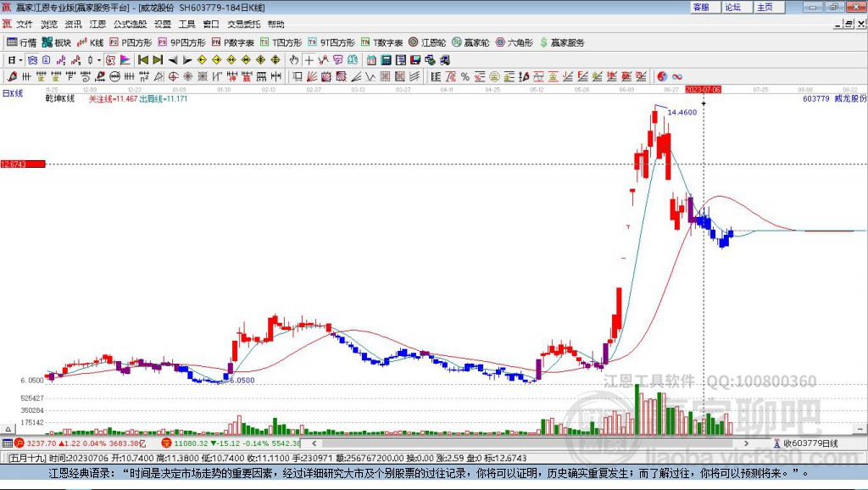
Task: Open the 行情 market quotes view
Action: pos(21,42)
